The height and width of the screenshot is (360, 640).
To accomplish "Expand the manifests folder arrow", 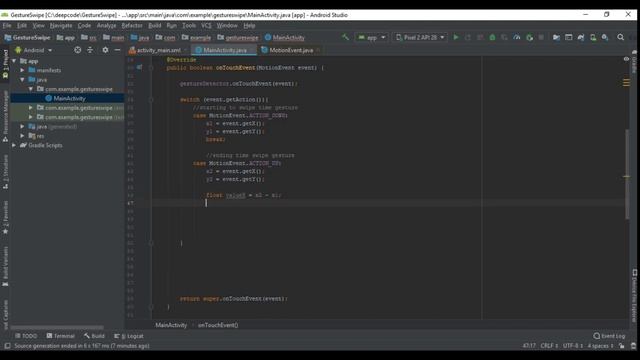I will [22, 70].
